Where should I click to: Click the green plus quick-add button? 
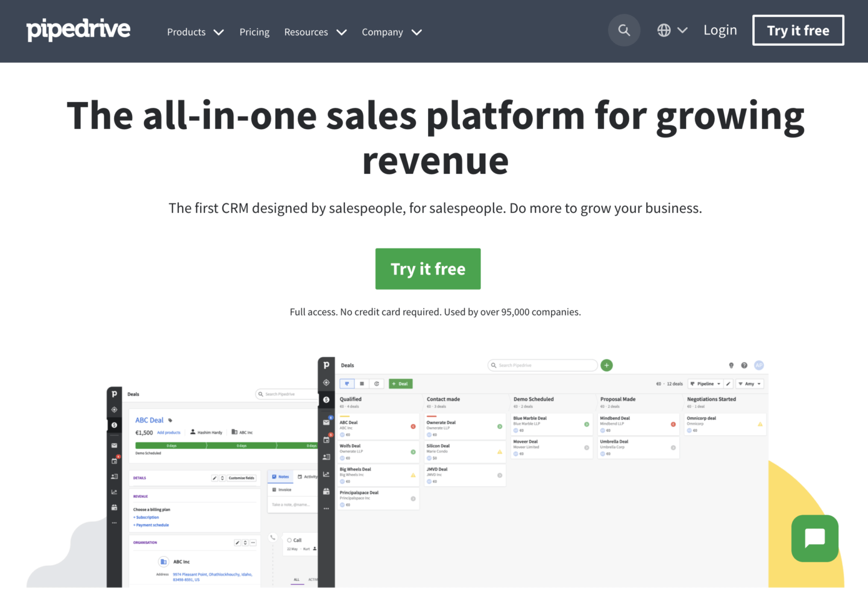607,365
